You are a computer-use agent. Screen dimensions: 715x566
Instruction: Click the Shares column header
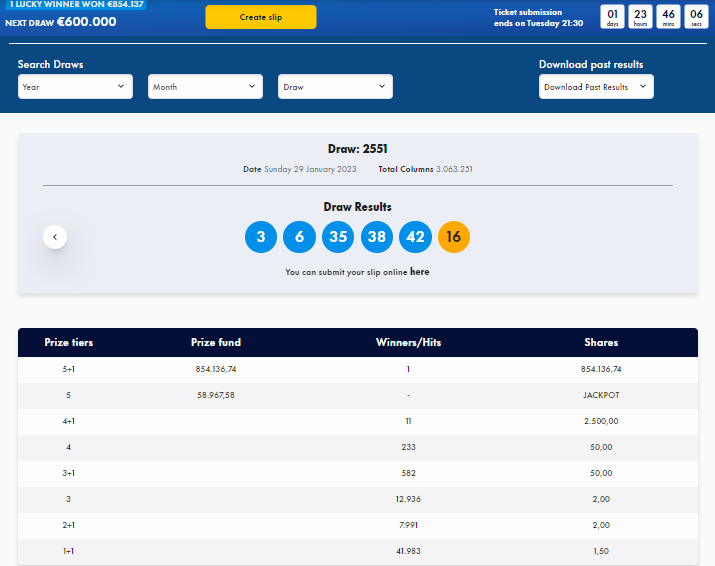[x=601, y=342]
